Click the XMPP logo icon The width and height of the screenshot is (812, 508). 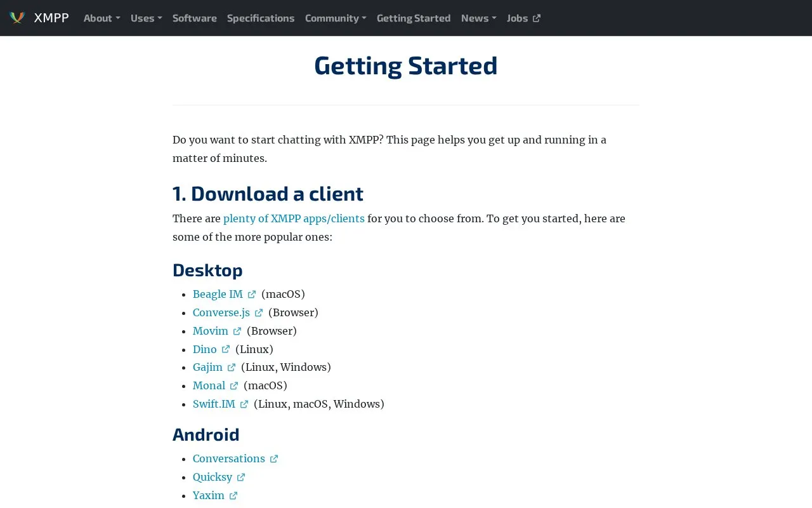tap(17, 18)
